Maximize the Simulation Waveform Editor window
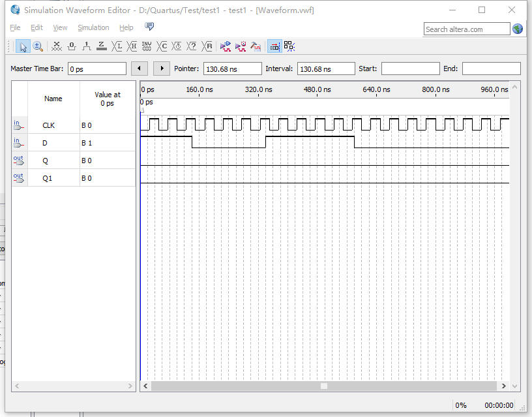This screenshot has width=532, height=417. (482, 10)
